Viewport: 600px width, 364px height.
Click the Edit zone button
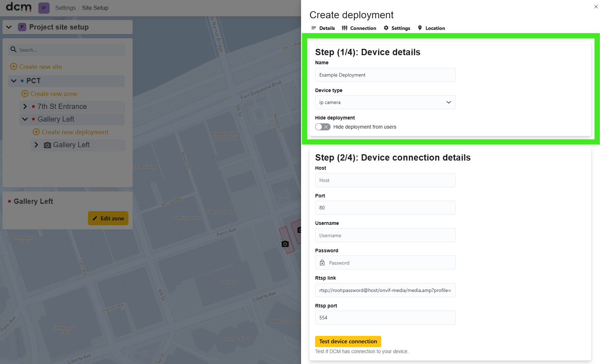tap(108, 218)
